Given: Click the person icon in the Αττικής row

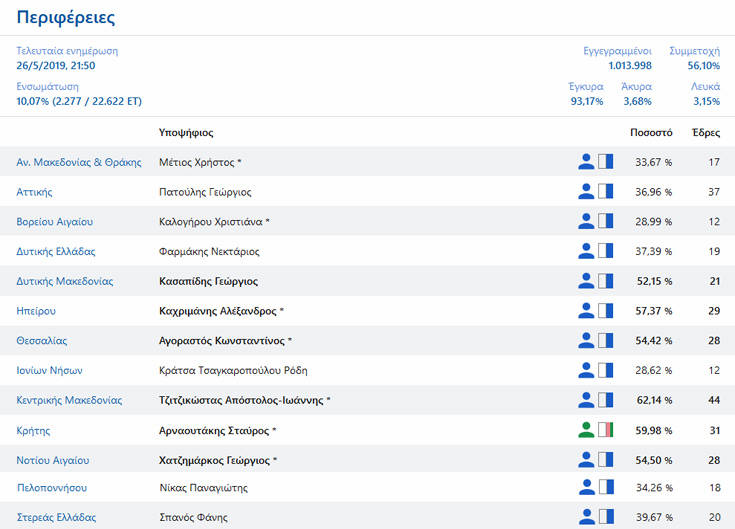Looking at the screenshot, I should [586, 191].
